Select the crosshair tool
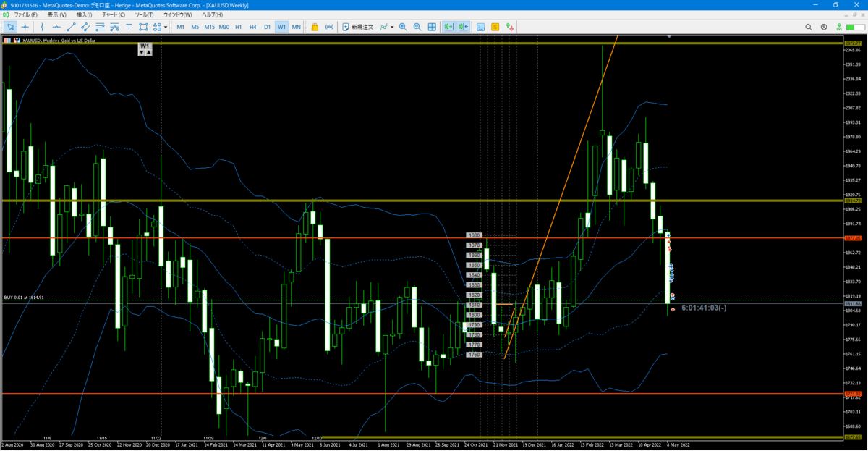The height and width of the screenshot is (451, 868). point(25,27)
